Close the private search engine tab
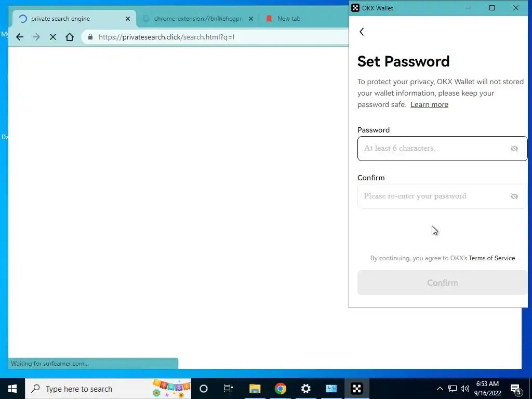The image size is (532, 399). 128,19
